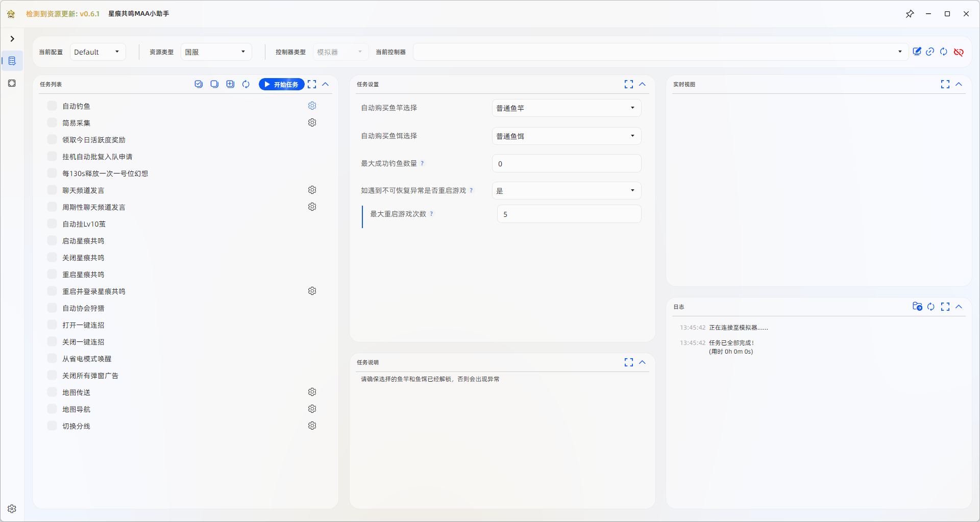Click the select-all tasks icon

pyautogui.click(x=199, y=84)
